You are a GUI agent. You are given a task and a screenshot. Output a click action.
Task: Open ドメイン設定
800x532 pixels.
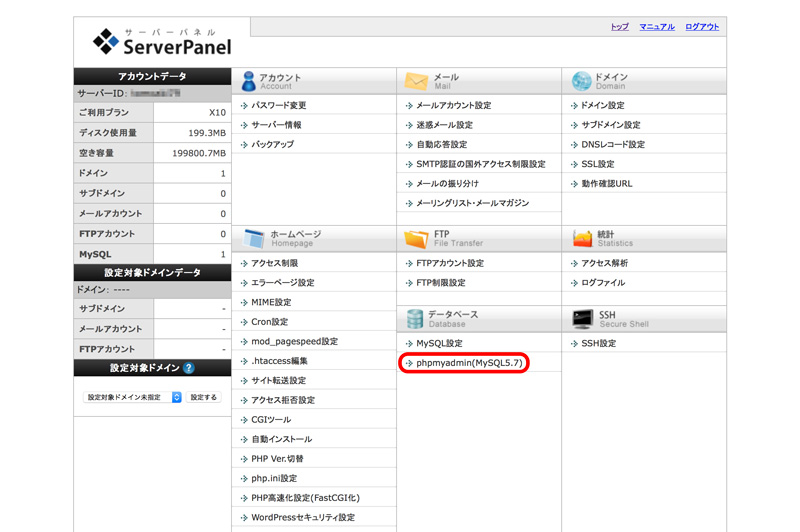(x=603, y=106)
